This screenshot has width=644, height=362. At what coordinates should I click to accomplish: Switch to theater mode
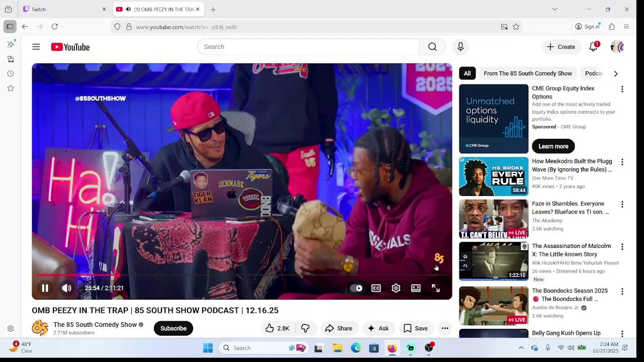(x=416, y=288)
